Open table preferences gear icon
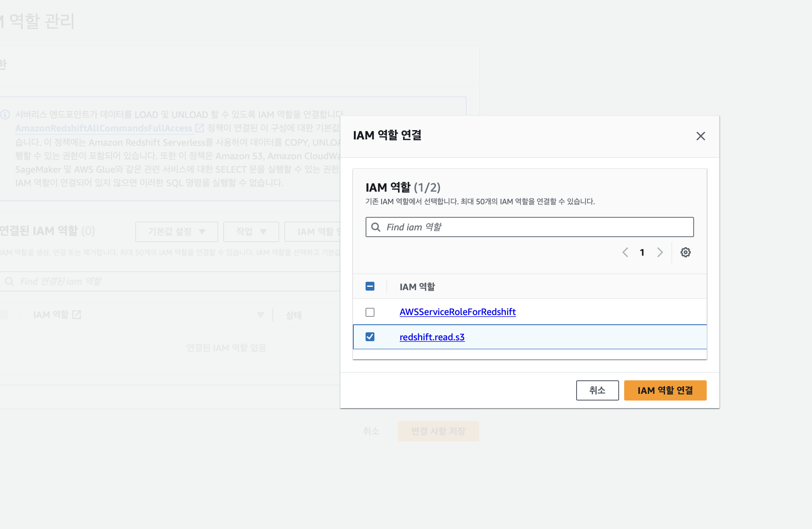Image resolution: width=812 pixels, height=529 pixels. (x=685, y=252)
